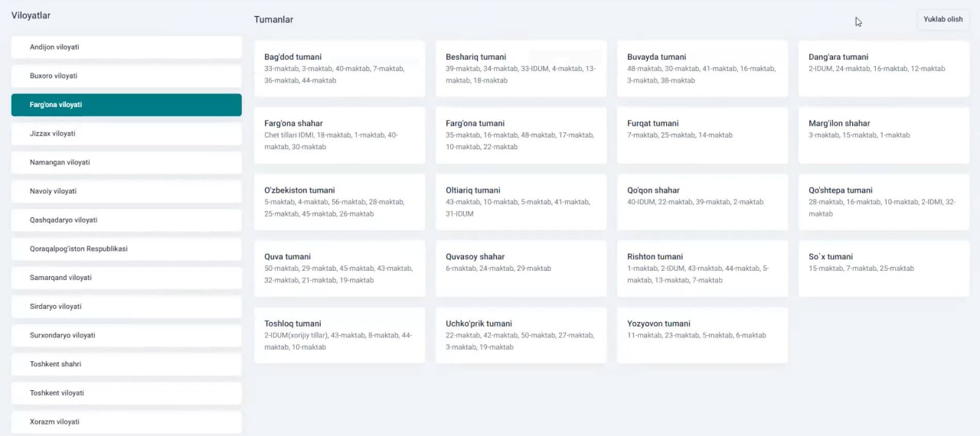The width and height of the screenshot is (980, 436).
Task: Open the Yozyovon tumani card
Action: tap(702, 335)
